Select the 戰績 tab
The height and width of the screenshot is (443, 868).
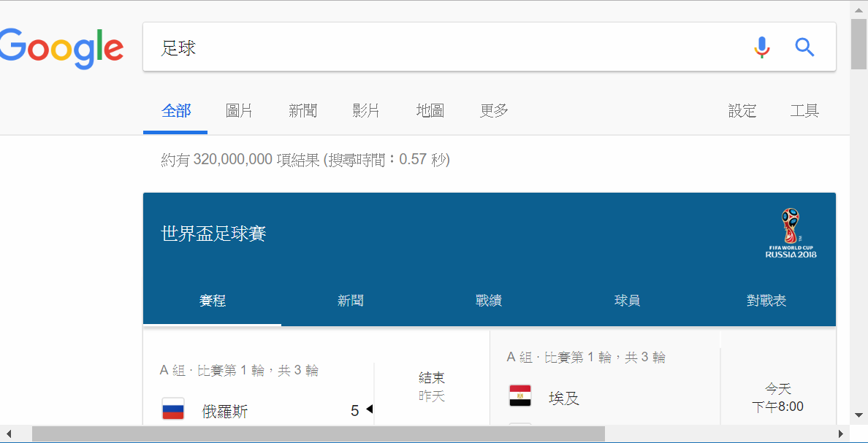coord(489,301)
